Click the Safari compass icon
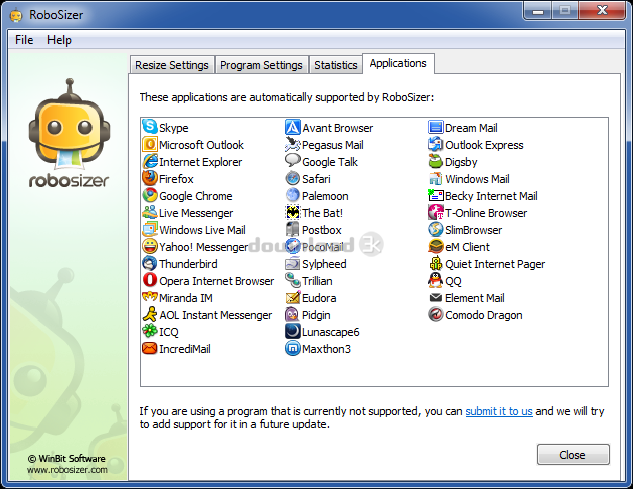Image resolution: width=633 pixels, height=489 pixels. click(293, 178)
